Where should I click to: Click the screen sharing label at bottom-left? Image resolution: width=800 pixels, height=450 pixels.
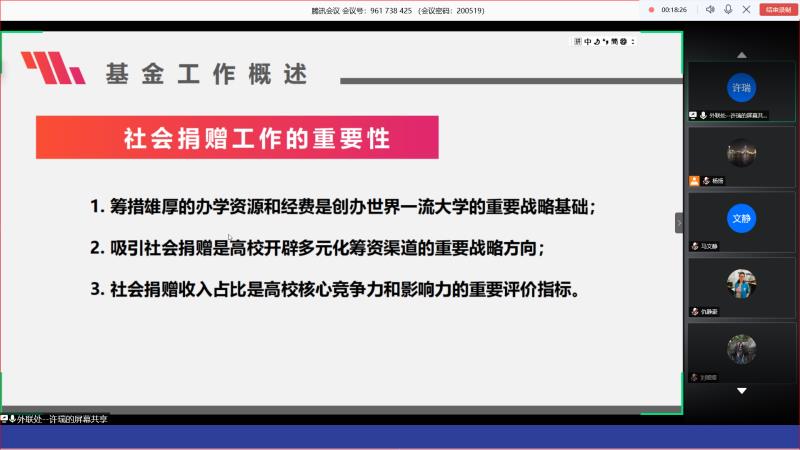click(x=55, y=419)
